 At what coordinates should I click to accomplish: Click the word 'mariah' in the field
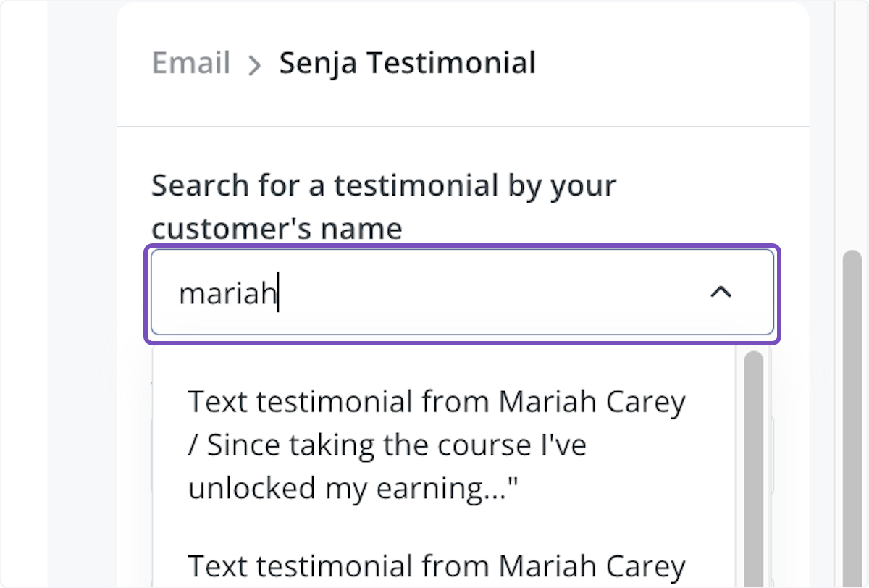click(228, 292)
